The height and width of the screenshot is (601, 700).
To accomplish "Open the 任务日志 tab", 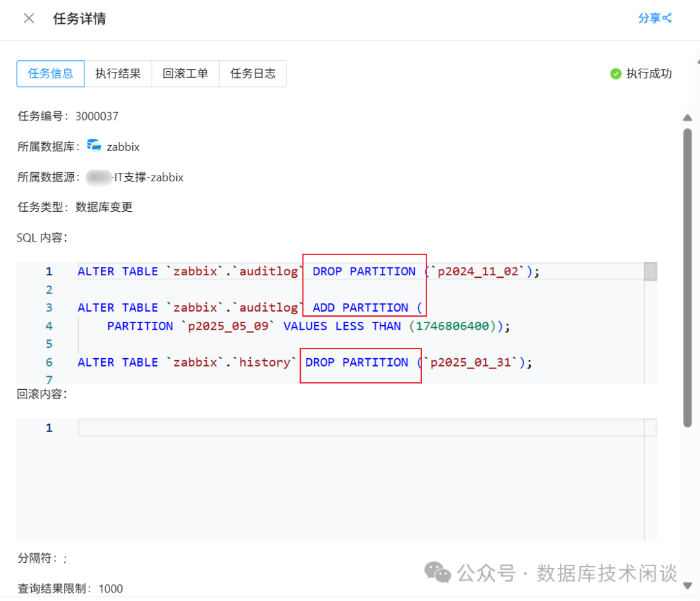I will [x=253, y=74].
